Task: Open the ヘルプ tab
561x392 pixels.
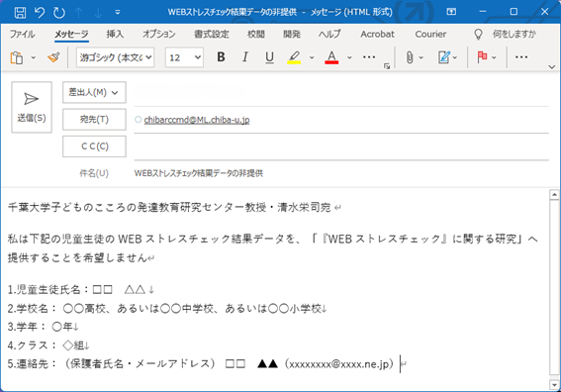Action: pyautogui.click(x=329, y=34)
